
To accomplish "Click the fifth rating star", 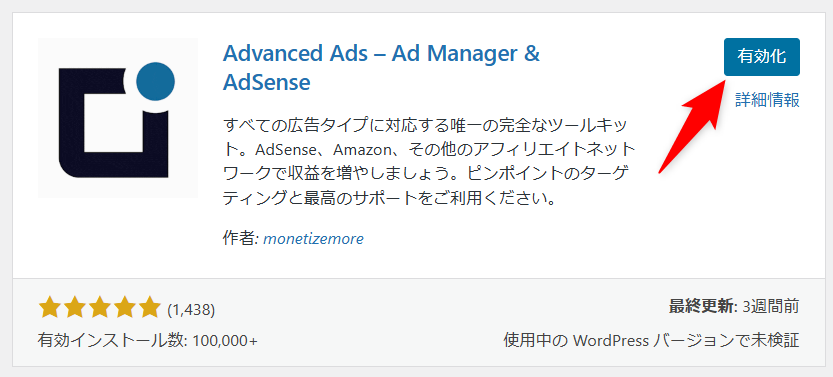I will [149, 307].
